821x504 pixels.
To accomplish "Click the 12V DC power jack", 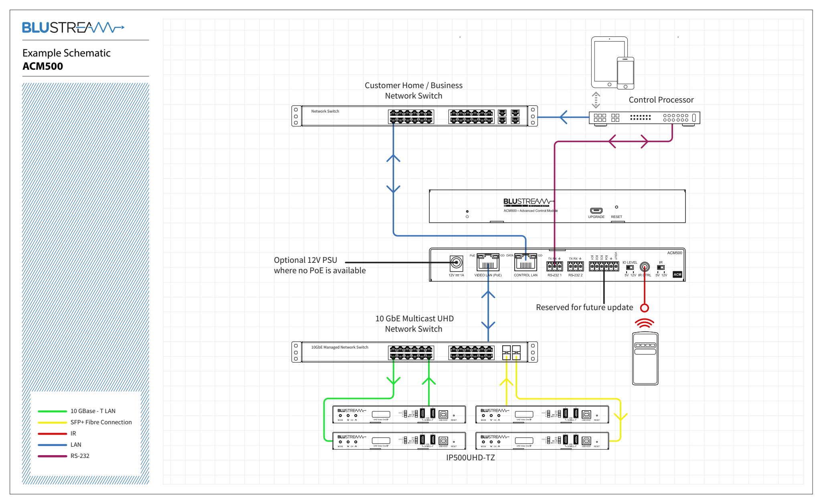I will tap(456, 263).
